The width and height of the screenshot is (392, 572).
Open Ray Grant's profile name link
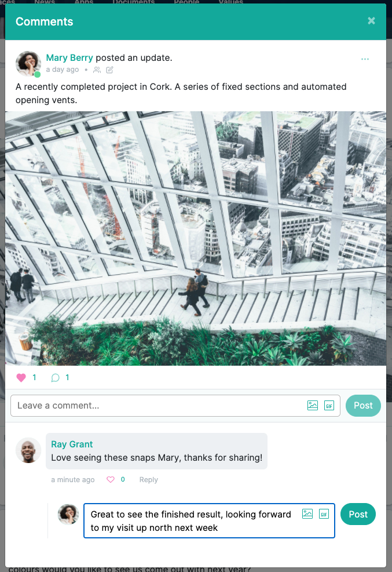point(72,444)
